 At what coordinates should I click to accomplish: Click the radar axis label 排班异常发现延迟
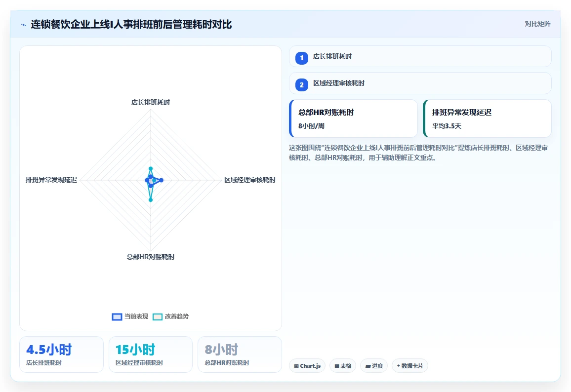(51, 180)
